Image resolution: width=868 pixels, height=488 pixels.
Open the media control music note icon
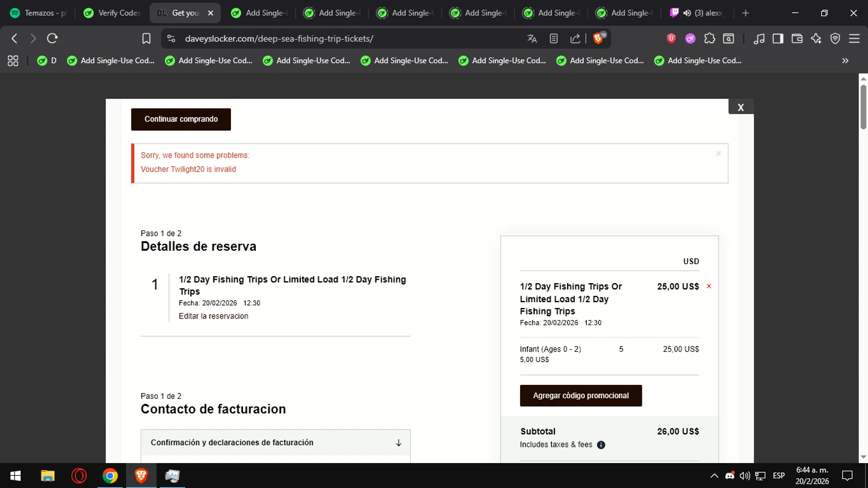click(759, 38)
